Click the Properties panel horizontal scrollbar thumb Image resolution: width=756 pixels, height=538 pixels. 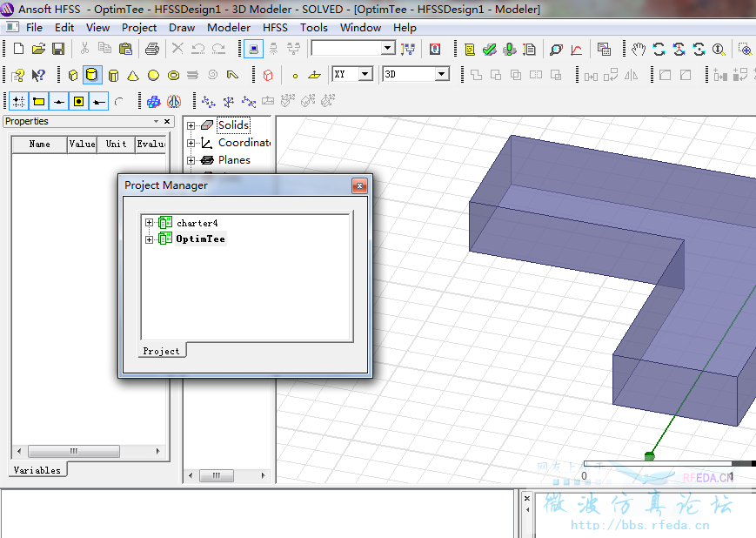74,451
